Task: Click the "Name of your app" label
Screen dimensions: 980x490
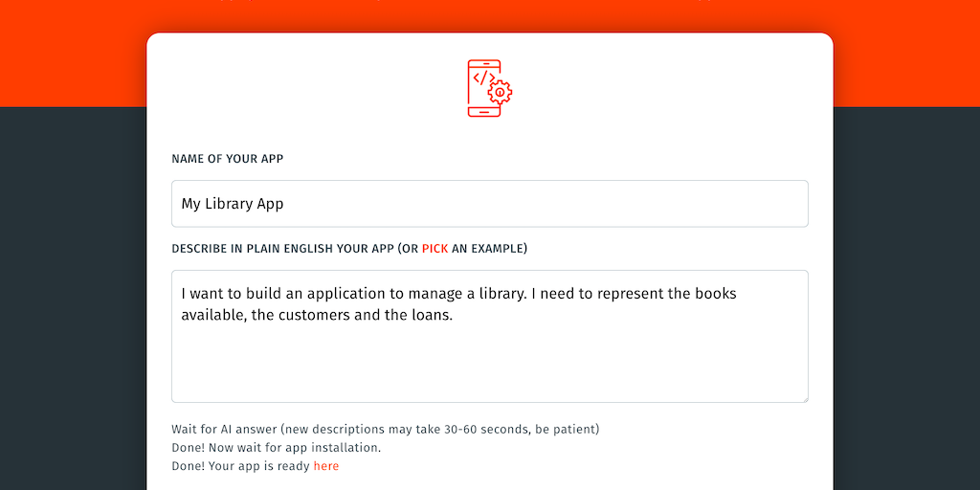Action: [227, 159]
